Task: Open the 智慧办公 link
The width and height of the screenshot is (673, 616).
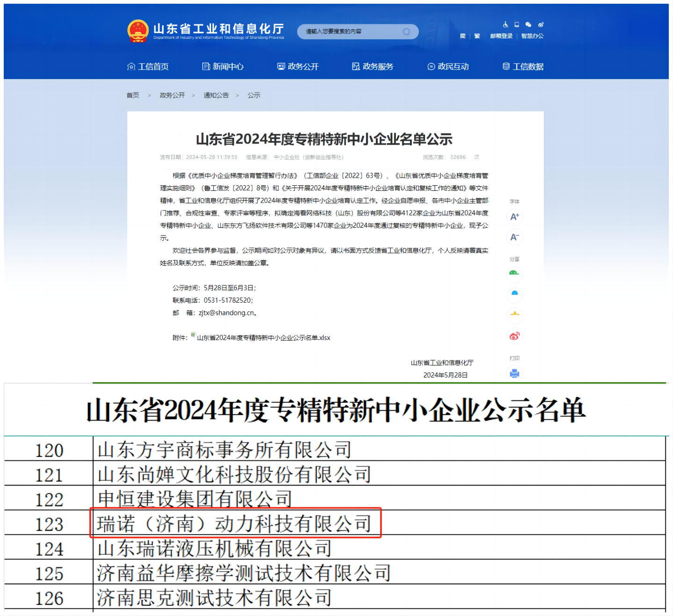Action: (532, 36)
